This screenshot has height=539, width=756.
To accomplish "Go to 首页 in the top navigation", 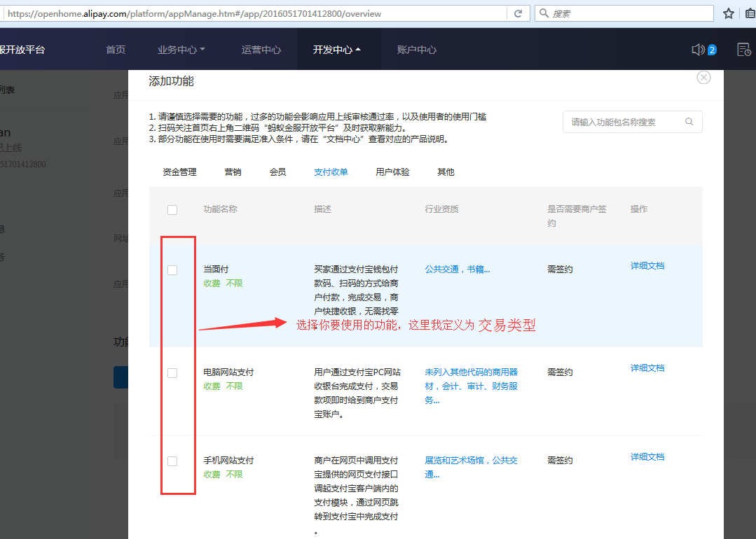I will [116, 50].
